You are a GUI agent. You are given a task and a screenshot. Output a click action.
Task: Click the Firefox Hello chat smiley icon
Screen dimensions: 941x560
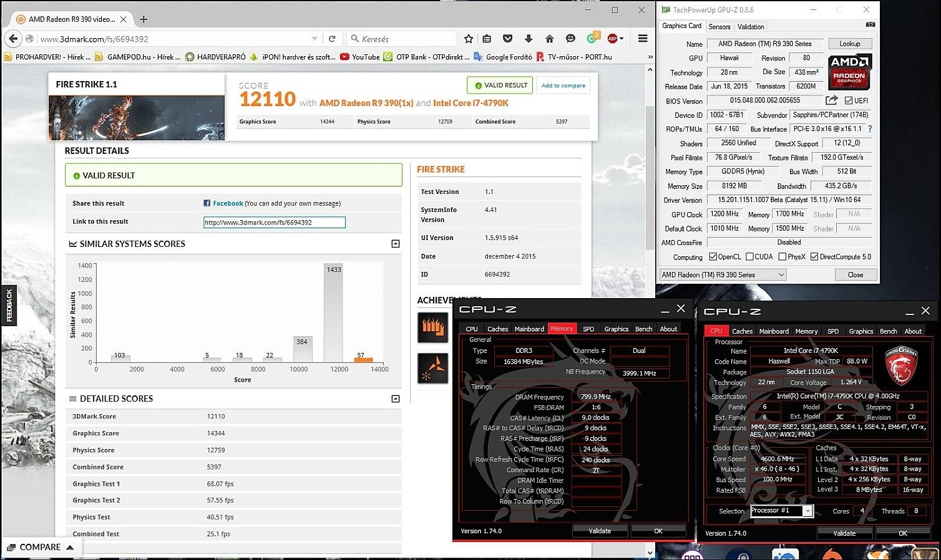click(570, 39)
